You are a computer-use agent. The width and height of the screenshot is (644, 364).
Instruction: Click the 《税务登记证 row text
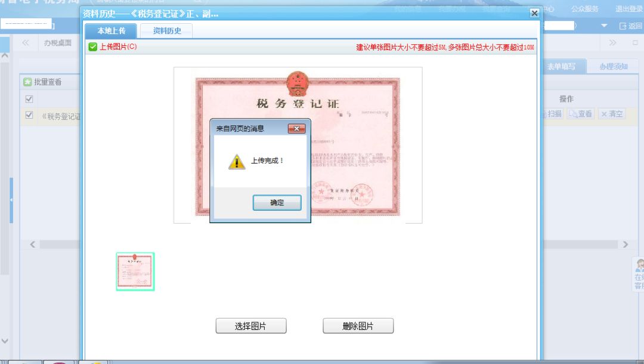[61, 116]
